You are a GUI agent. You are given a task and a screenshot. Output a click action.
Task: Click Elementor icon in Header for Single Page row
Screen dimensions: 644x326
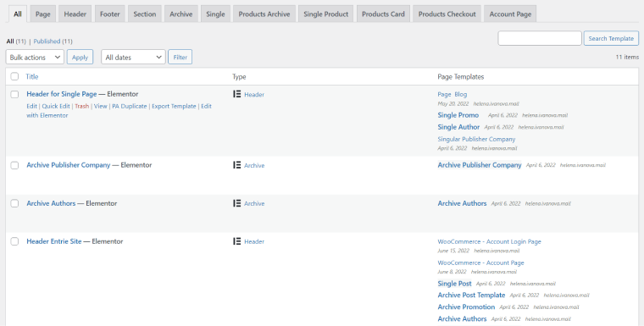click(x=237, y=94)
